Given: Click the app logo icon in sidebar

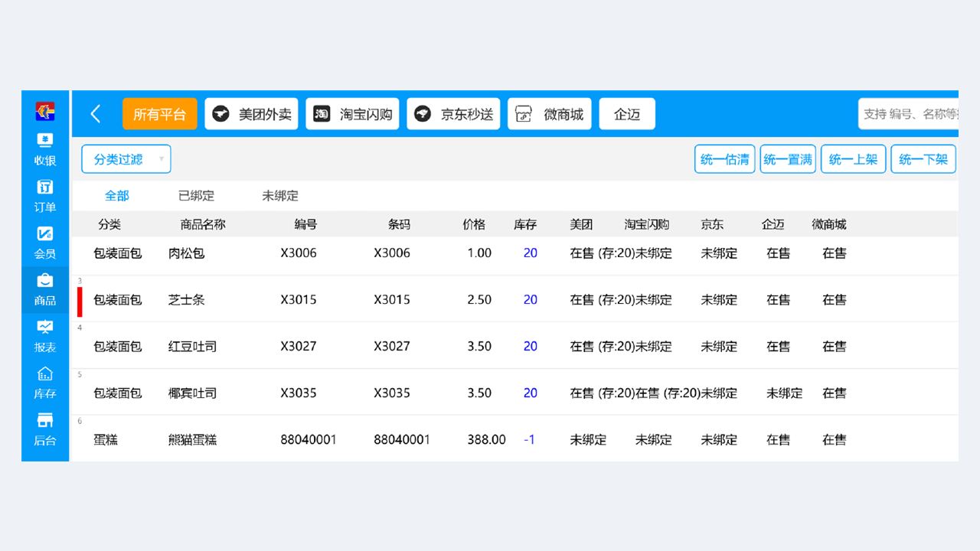Looking at the screenshot, I should pos(45,111).
